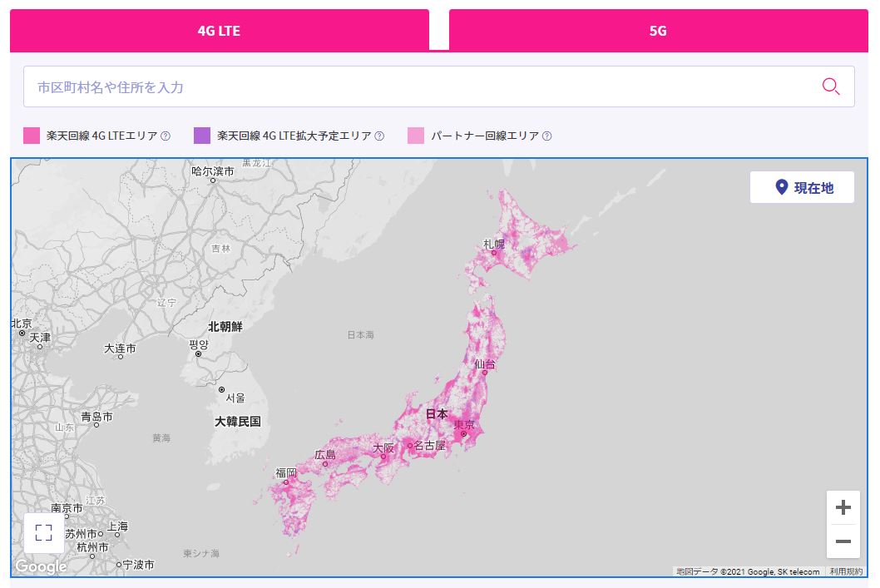Click the 日本 country label

point(437,414)
